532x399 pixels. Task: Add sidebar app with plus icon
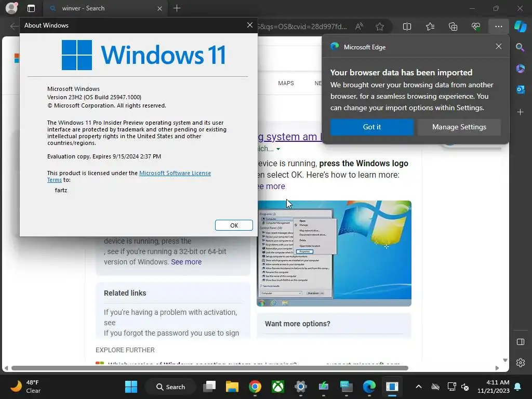click(520, 112)
